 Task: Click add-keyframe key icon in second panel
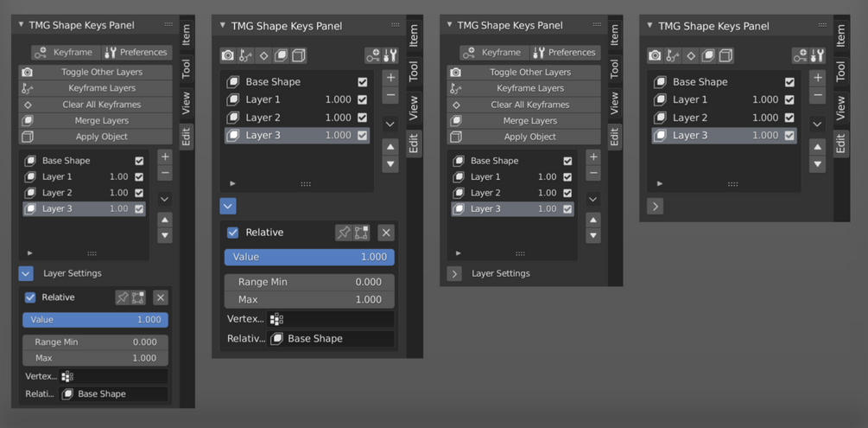(373, 55)
